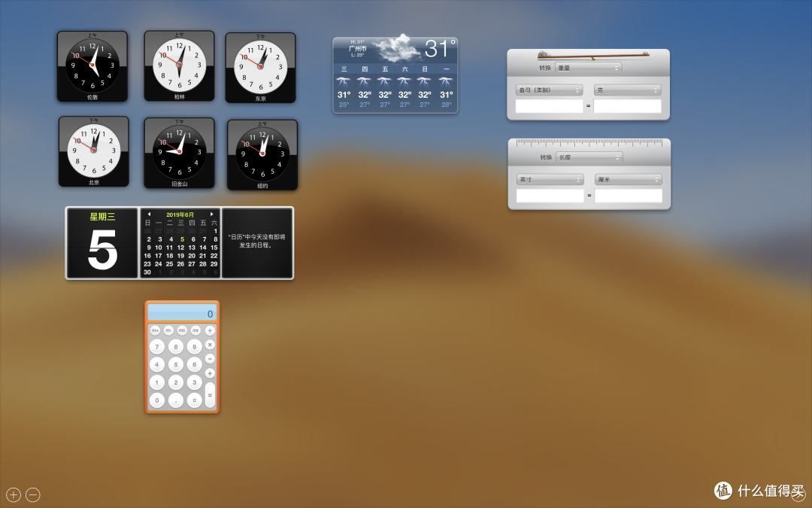Click the calculator display showing 0

click(182, 312)
